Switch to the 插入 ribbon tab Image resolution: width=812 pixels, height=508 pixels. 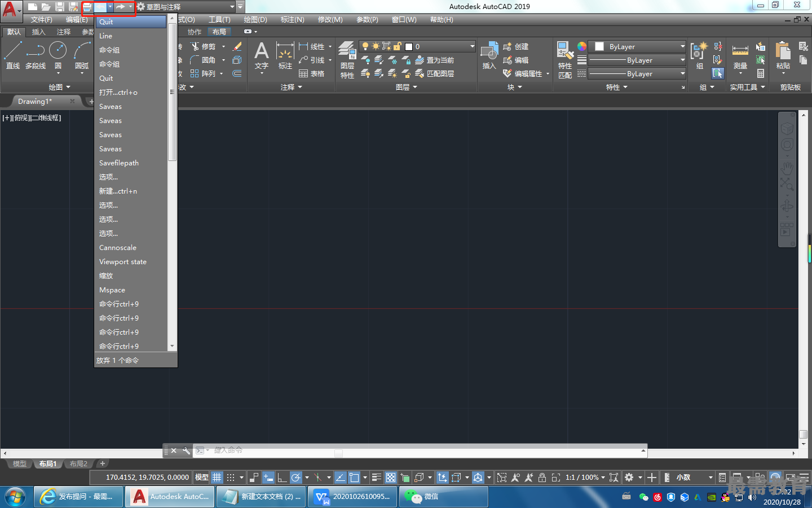pyautogui.click(x=38, y=32)
